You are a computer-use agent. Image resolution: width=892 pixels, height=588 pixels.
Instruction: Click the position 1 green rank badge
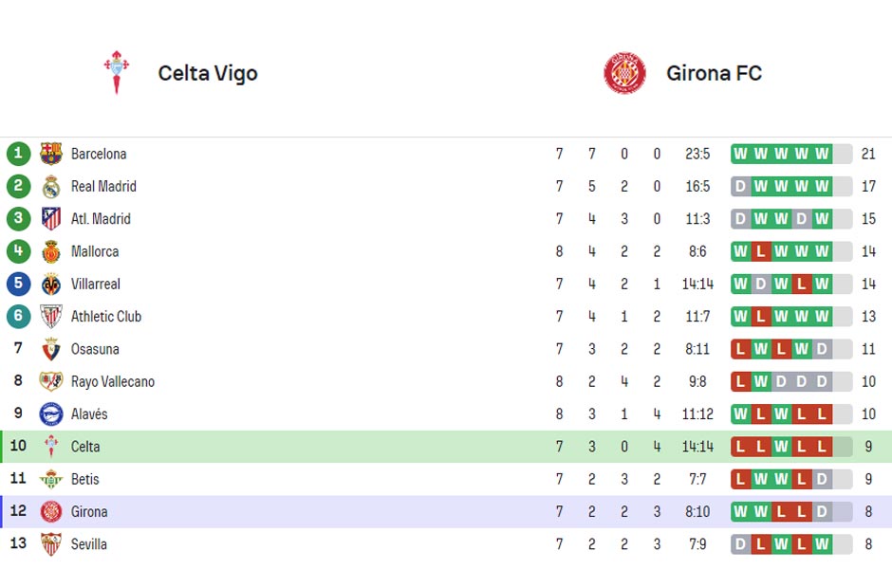[18, 154]
